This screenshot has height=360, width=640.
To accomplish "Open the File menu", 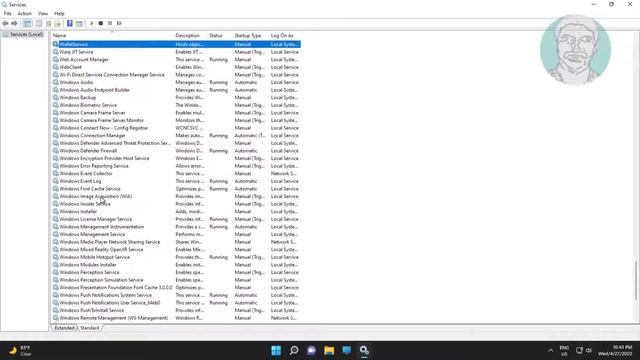I will click(8, 13).
